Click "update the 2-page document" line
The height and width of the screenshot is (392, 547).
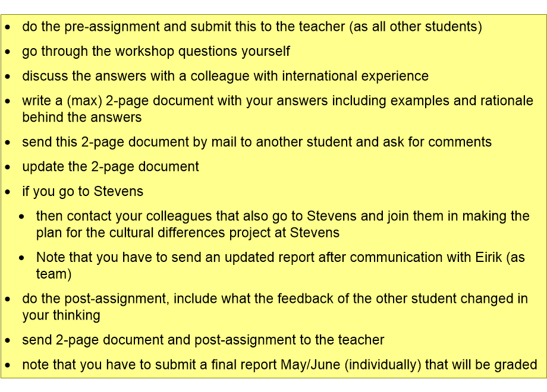pos(111,167)
